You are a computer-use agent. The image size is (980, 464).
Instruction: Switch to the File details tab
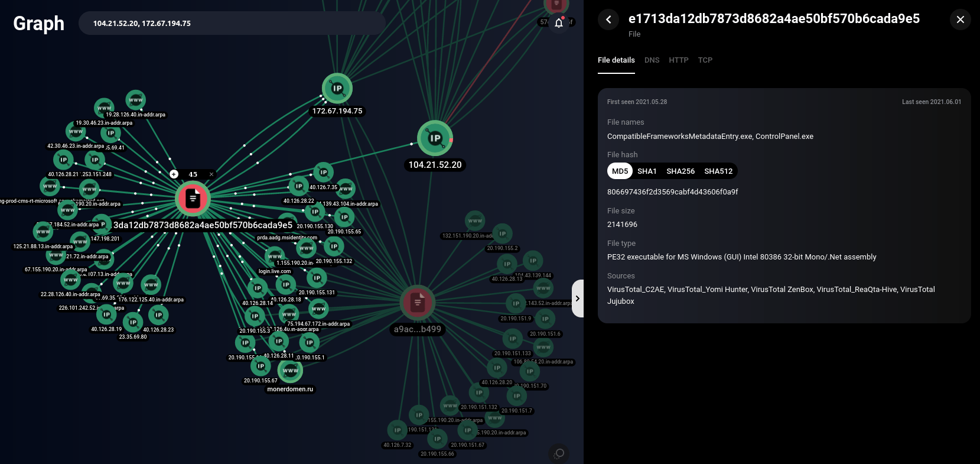[616, 60]
